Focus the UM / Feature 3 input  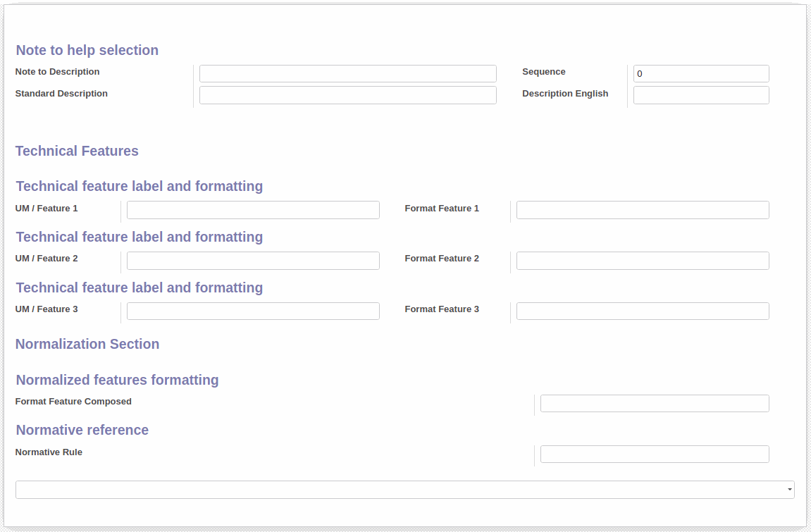(x=253, y=311)
